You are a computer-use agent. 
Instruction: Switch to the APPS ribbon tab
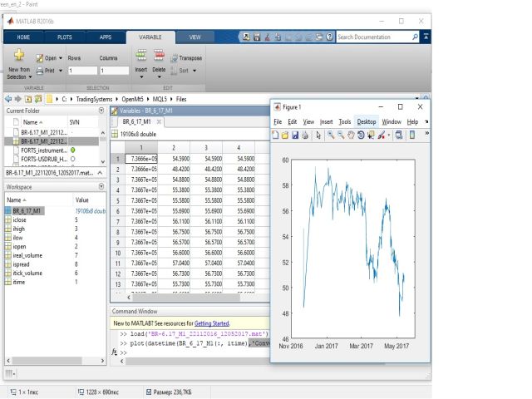[106, 37]
